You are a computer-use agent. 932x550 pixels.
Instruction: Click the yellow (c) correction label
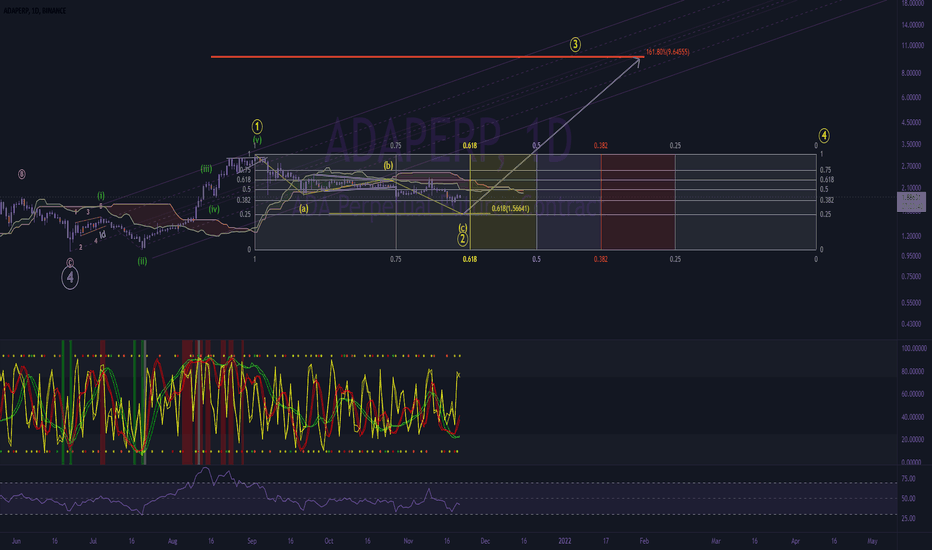462,228
